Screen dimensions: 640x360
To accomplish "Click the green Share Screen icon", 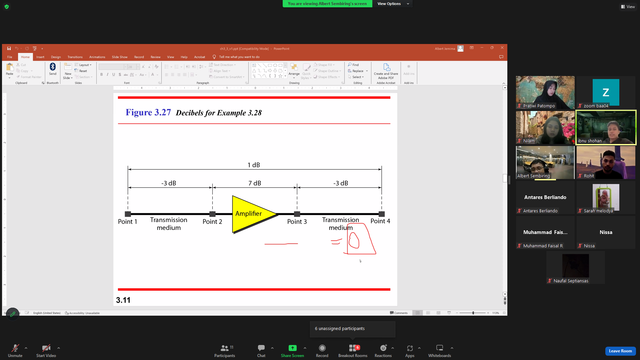I will click(292, 348).
